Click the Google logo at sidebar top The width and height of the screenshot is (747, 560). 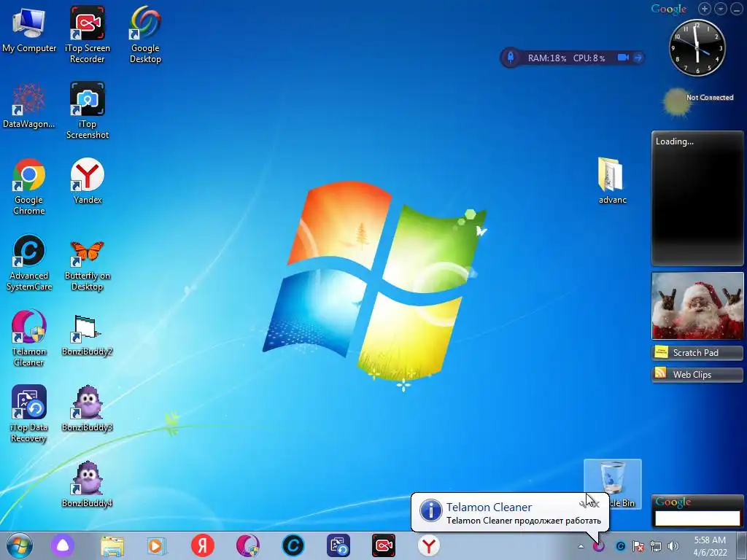669,9
